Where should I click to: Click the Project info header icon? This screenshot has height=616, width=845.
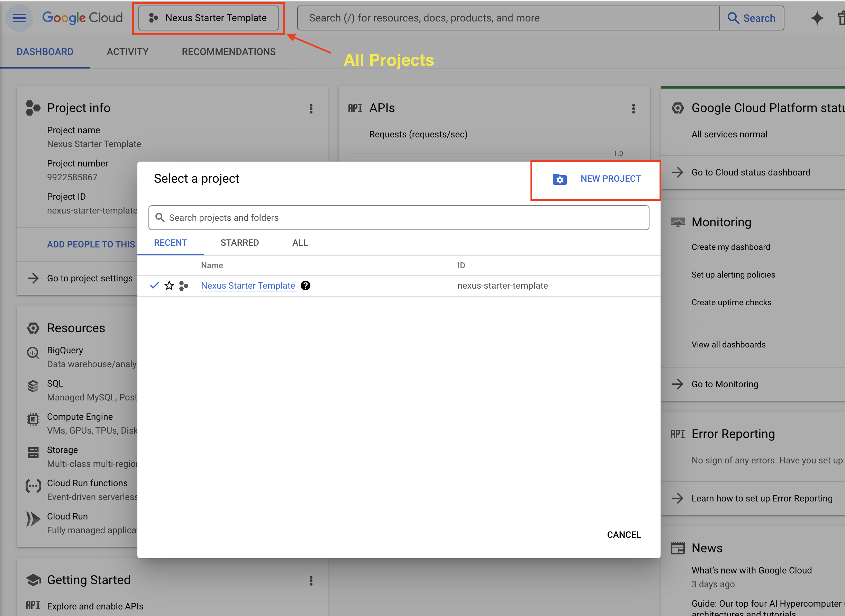pos(33,108)
